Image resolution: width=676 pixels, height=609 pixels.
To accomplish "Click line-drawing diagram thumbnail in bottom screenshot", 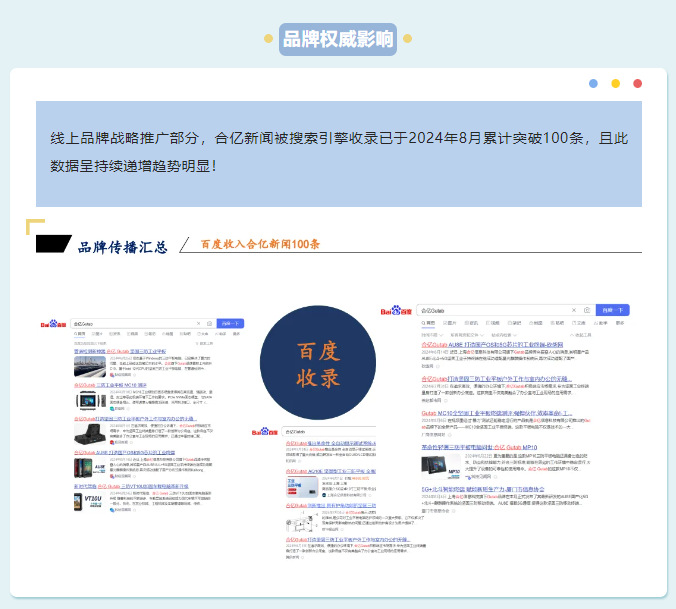I will pyautogui.click(x=301, y=522).
